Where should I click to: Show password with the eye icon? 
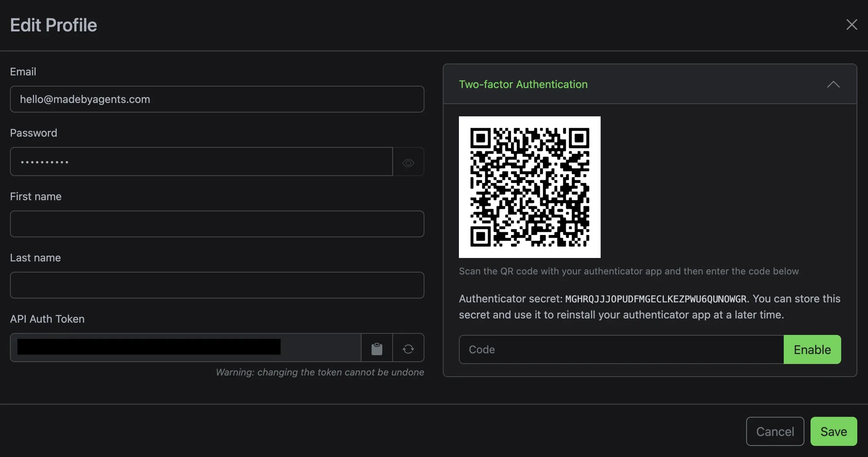click(408, 163)
